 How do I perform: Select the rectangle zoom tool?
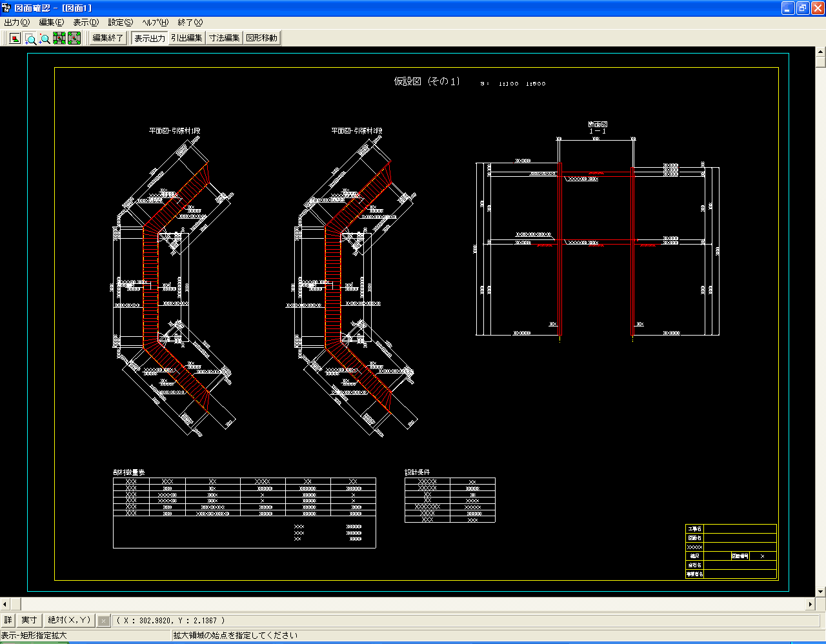pos(30,39)
